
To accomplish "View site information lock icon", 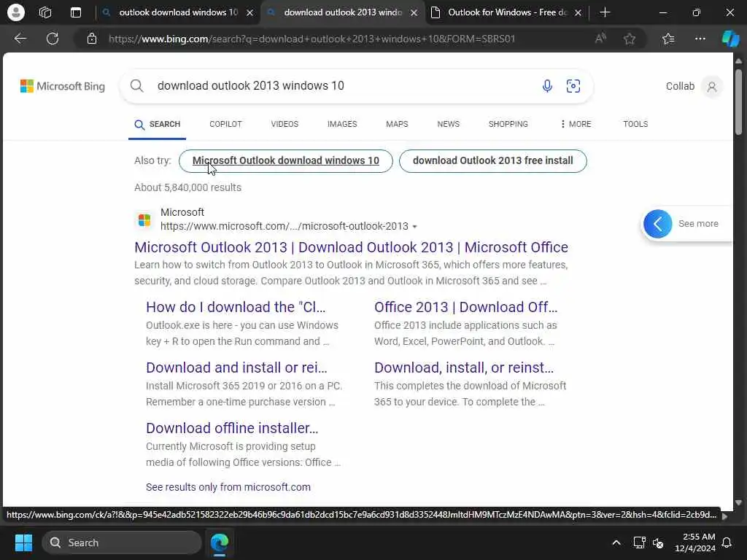I will (92, 39).
